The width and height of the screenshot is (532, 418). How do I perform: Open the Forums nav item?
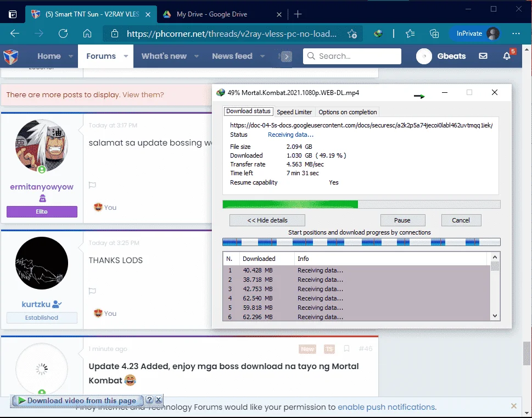[x=101, y=56]
